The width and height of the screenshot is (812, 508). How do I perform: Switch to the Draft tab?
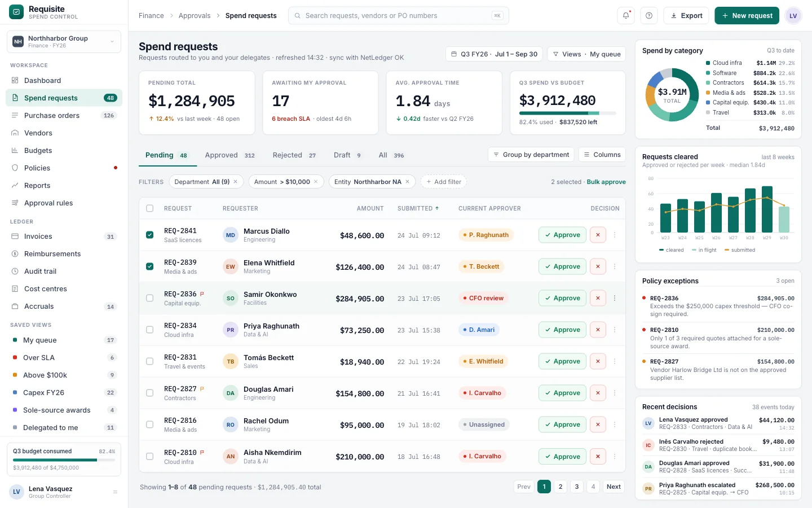347,155
